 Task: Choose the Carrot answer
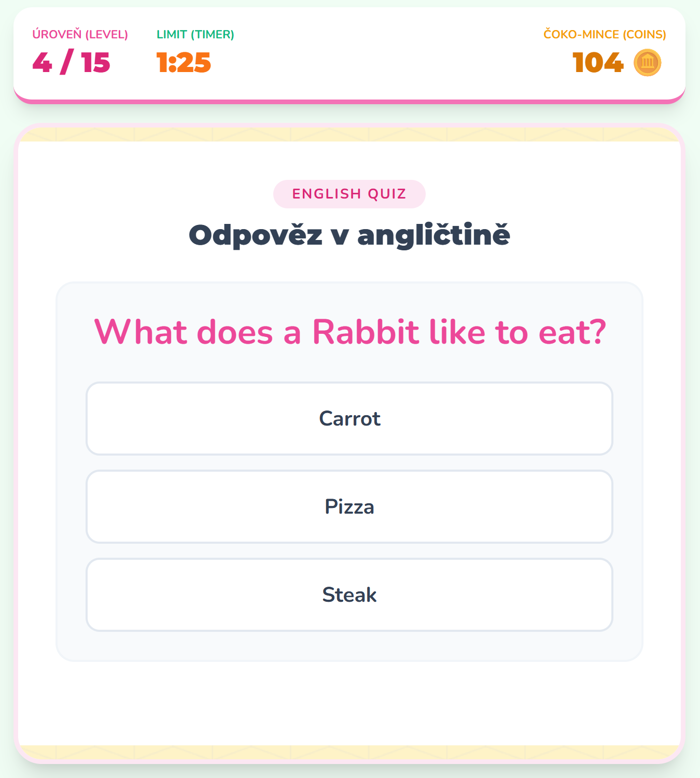click(x=349, y=419)
